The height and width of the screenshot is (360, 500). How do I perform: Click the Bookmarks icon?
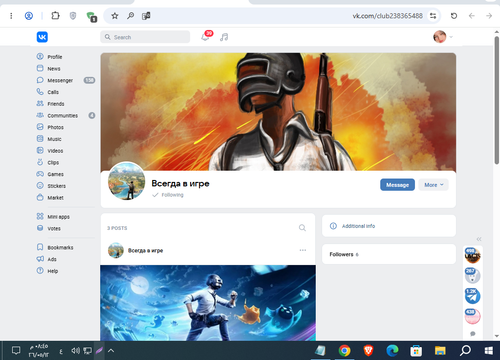point(40,247)
